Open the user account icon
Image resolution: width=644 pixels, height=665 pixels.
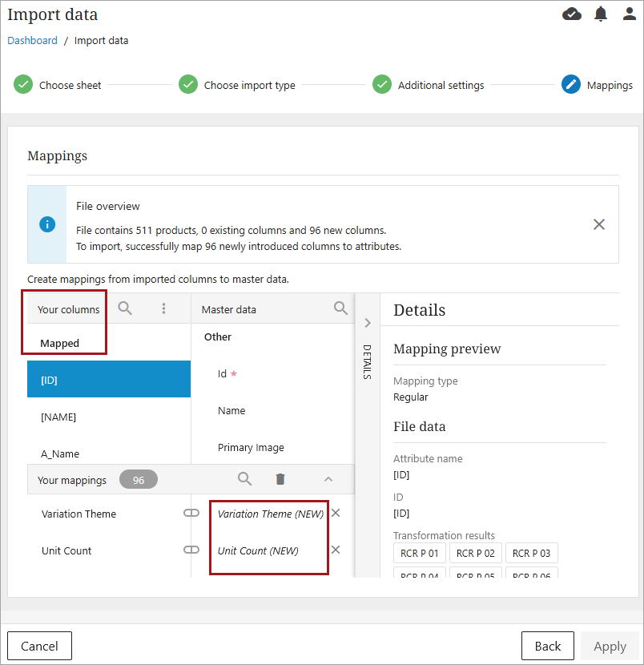tap(630, 14)
